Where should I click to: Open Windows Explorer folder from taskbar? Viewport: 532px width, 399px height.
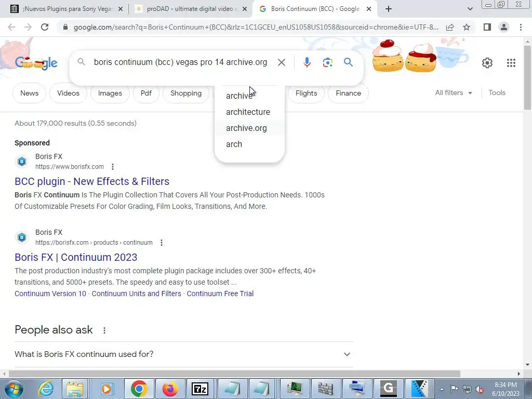75,389
